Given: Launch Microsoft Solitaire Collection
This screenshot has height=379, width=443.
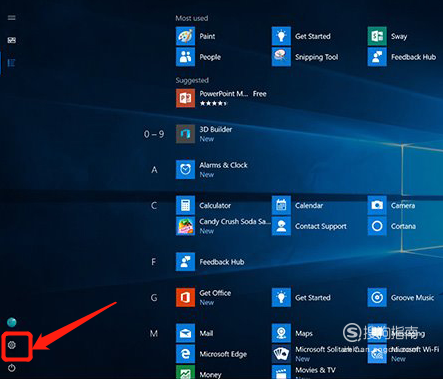Looking at the screenshot, I should pos(315,354).
